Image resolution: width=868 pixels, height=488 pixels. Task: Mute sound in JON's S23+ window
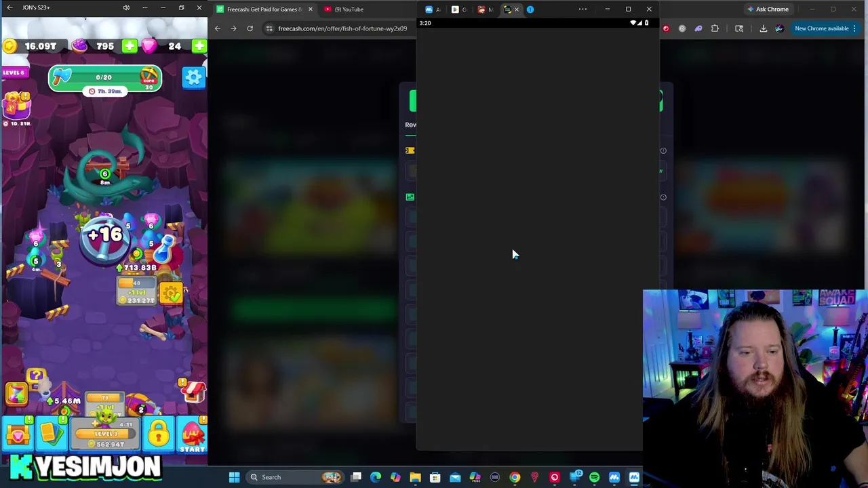(x=126, y=7)
